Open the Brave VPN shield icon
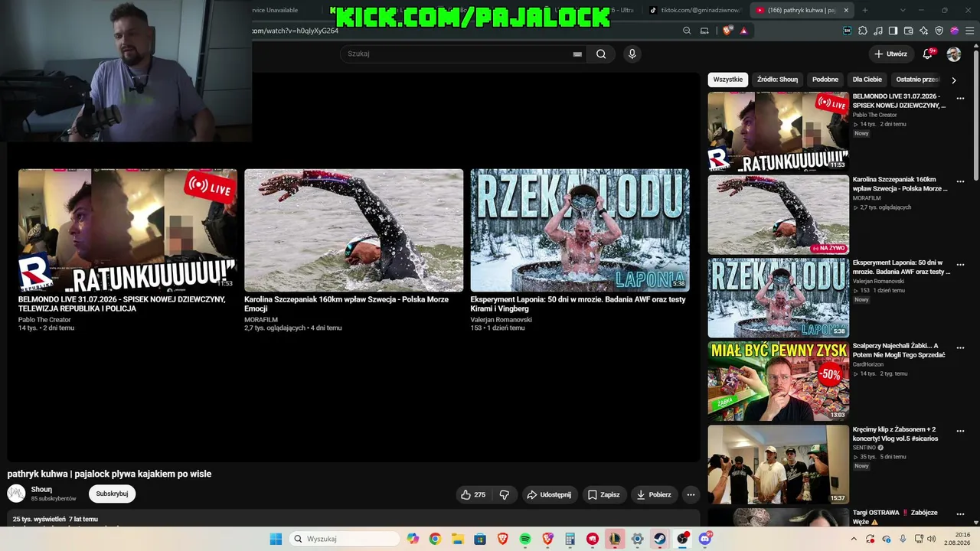 click(x=939, y=31)
